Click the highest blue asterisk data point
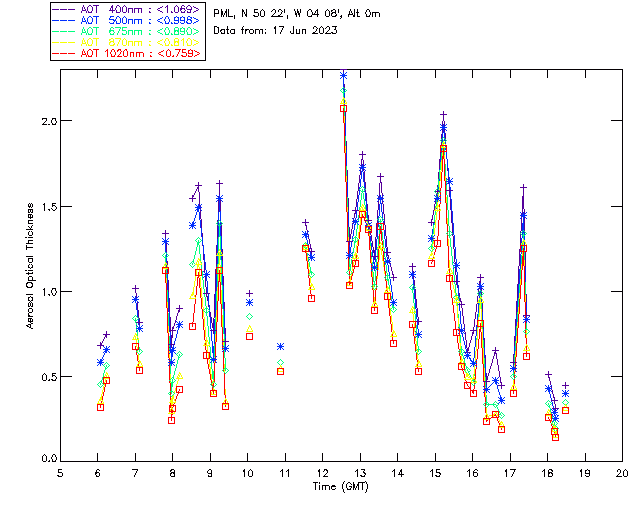 click(x=343, y=75)
